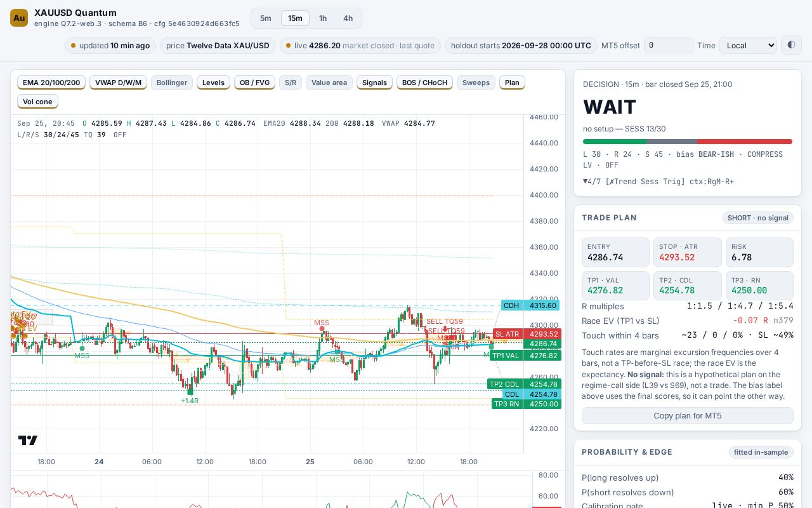Switch to the 1h timeframe
Viewport: 812px width, 508px height.
tap(323, 18)
